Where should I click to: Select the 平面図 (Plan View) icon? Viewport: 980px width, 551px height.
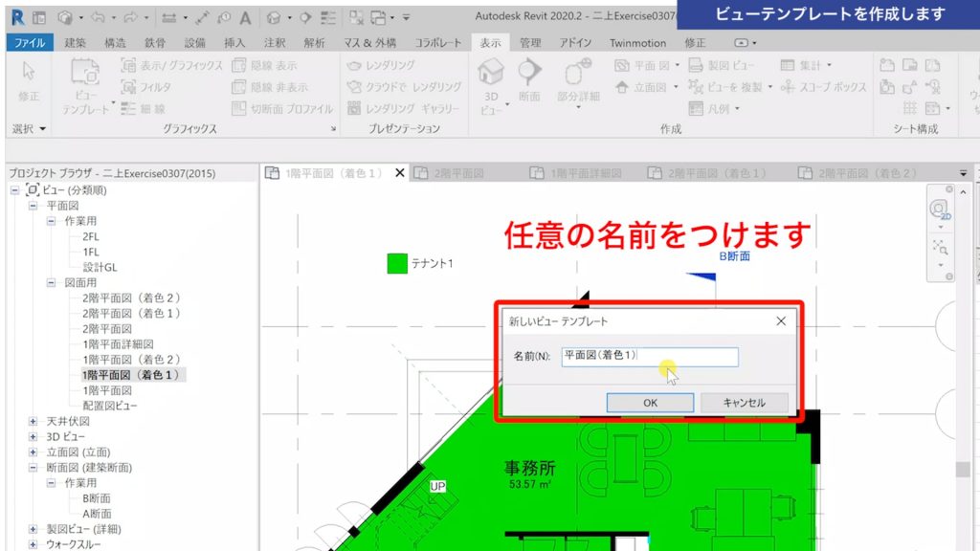(621, 64)
